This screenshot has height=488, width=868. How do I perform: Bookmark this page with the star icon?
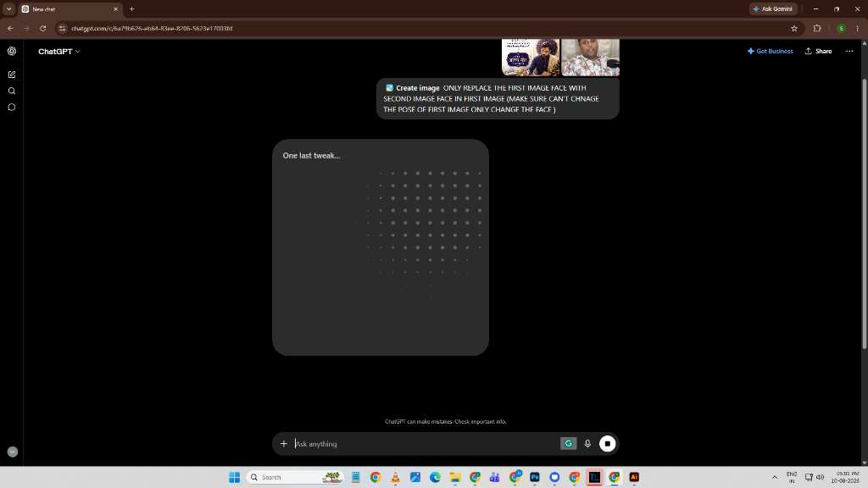pos(793,28)
